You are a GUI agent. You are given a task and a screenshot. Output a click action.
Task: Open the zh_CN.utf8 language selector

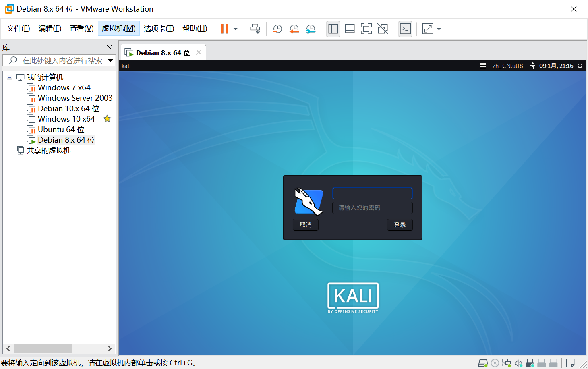[507, 66]
